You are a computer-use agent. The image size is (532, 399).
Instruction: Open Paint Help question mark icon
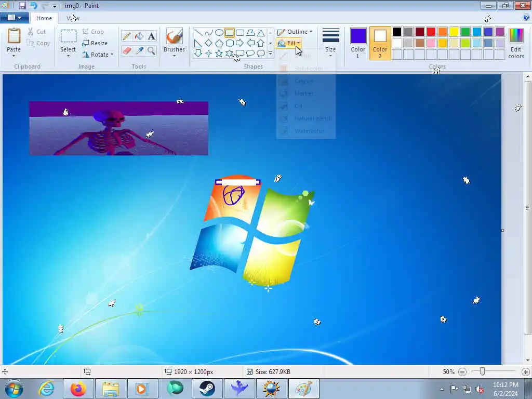[x=526, y=18]
